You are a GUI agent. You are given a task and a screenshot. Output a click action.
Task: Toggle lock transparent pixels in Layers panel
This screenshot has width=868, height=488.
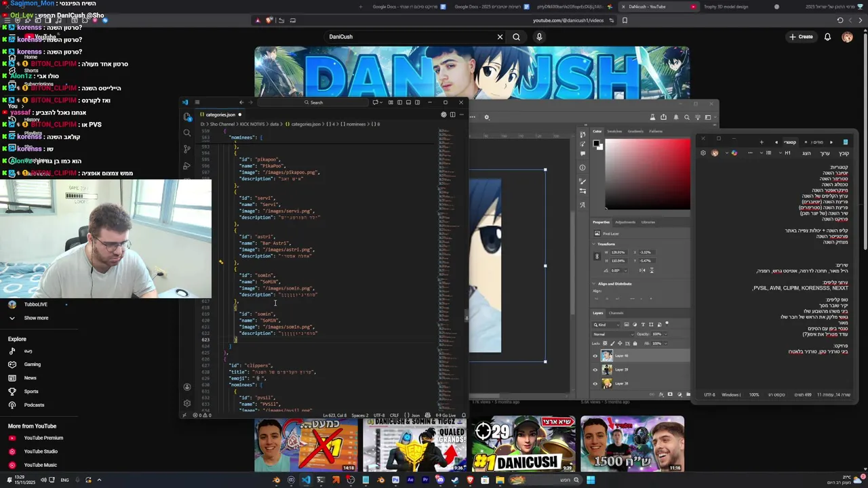pyautogui.click(x=604, y=344)
